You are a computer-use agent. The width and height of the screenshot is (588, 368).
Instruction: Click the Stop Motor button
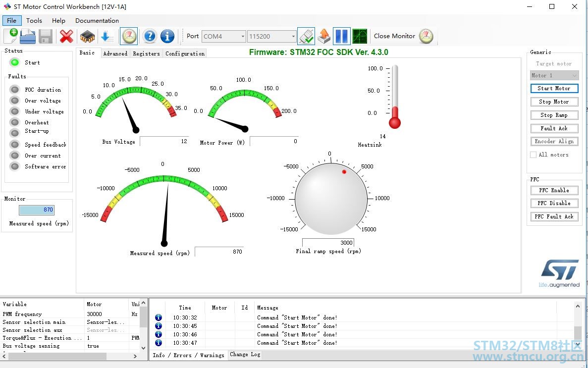(x=554, y=102)
